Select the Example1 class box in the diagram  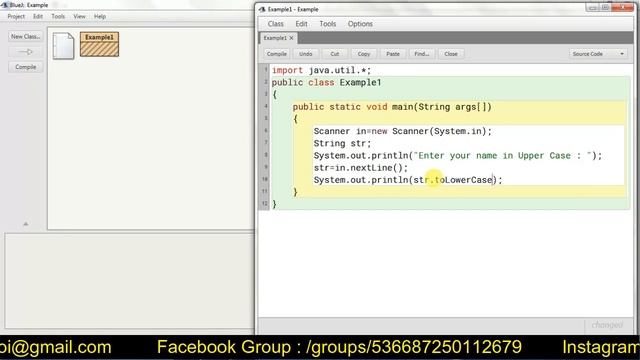coord(99,44)
